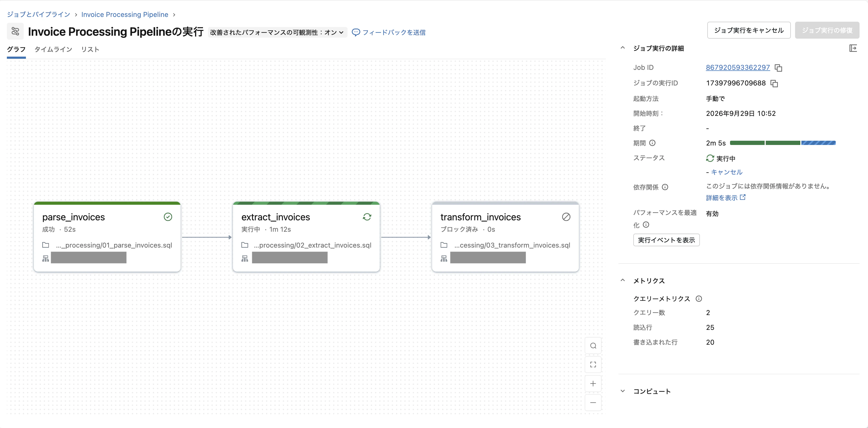Fit graph to screen icon
Image resolution: width=868 pixels, height=428 pixels.
click(593, 365)
